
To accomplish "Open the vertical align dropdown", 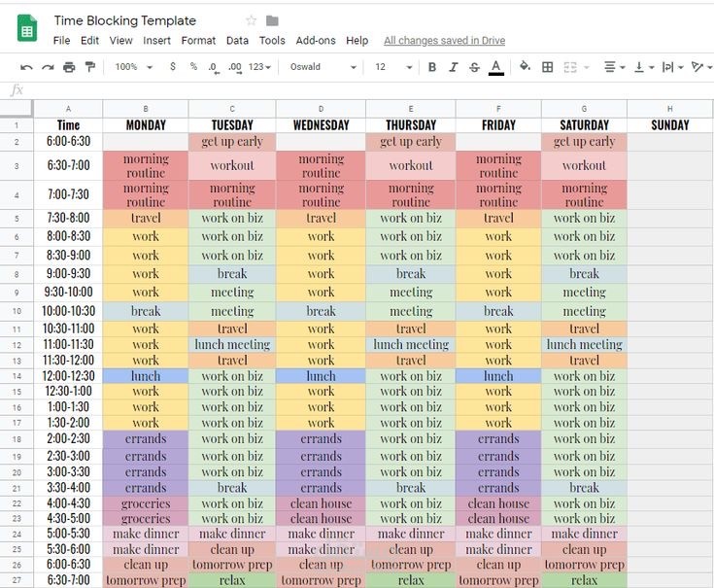I will coord(644,67).
